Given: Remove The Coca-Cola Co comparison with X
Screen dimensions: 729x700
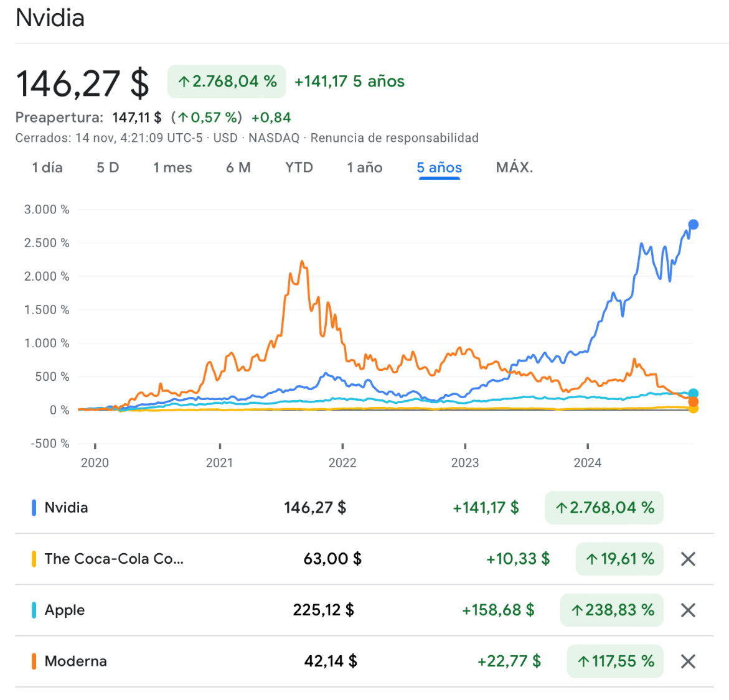Looking at the screenshot, I should pyautogui.click(x=688, y=559).
